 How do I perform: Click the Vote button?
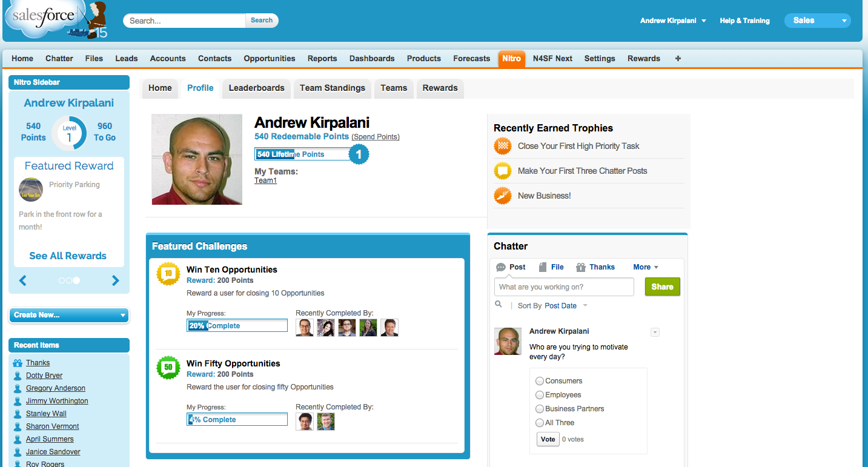(x=548, y=439)
